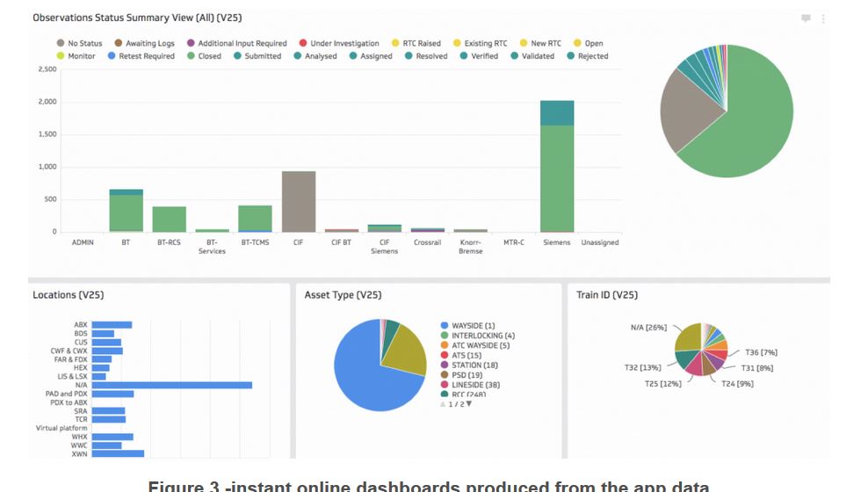Click the Retest Required legend swatch
Screen dimensions: 868x492
[112, 56]
